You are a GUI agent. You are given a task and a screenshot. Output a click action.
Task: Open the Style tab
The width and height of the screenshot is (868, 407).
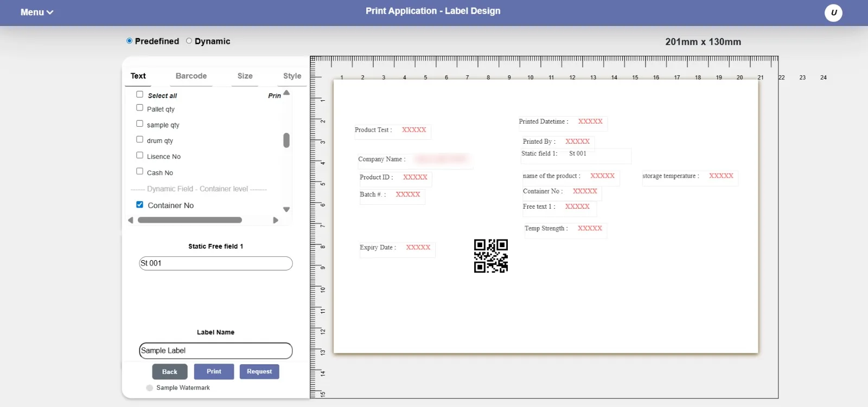coord(292,76)
